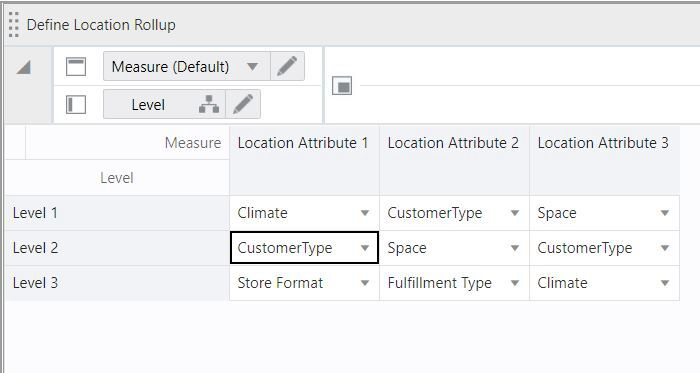Select the Location Attribute 1 column header
700x373 pixels.
coord(304,161)
